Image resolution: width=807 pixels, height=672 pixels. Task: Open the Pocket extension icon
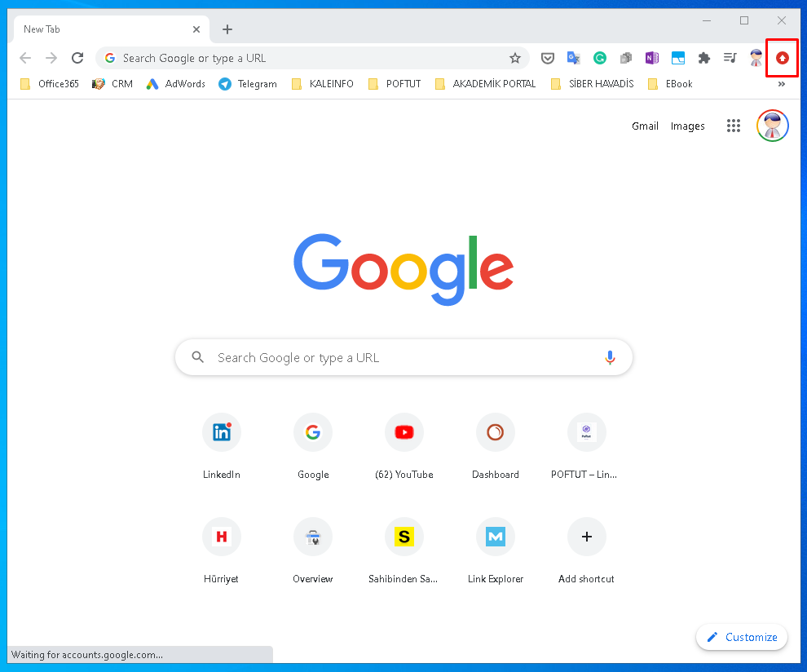point(547,58)
